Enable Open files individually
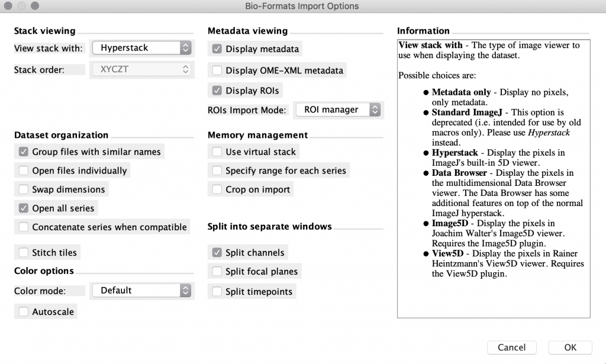Viewport: 606px width, 364px height. pos(24,170)
